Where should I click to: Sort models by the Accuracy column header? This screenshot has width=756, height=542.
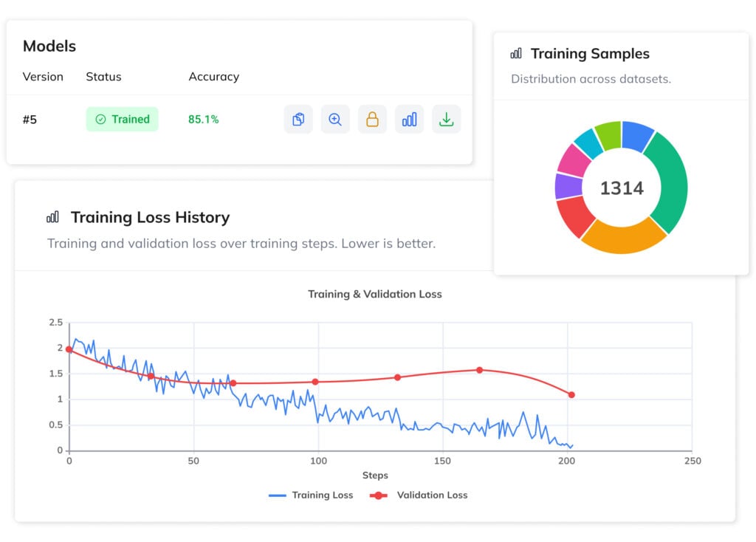tap(213, 77)
